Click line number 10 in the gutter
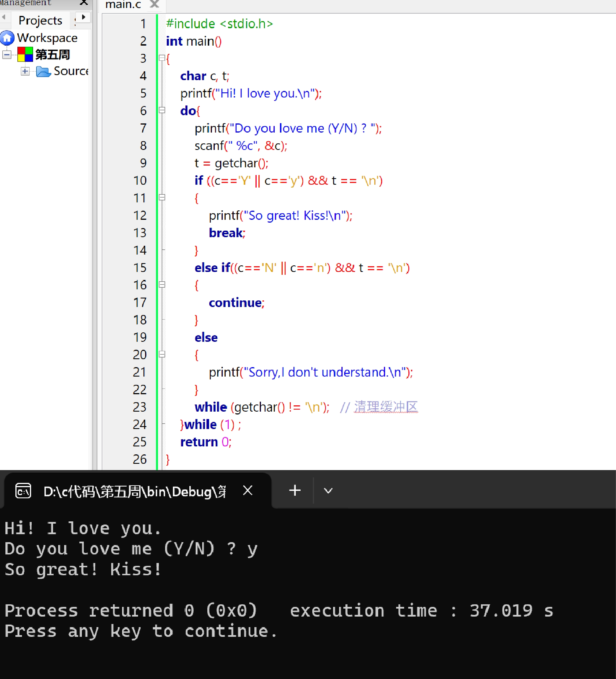Screen dimensions: 616x679 click(x=139, y=180)
